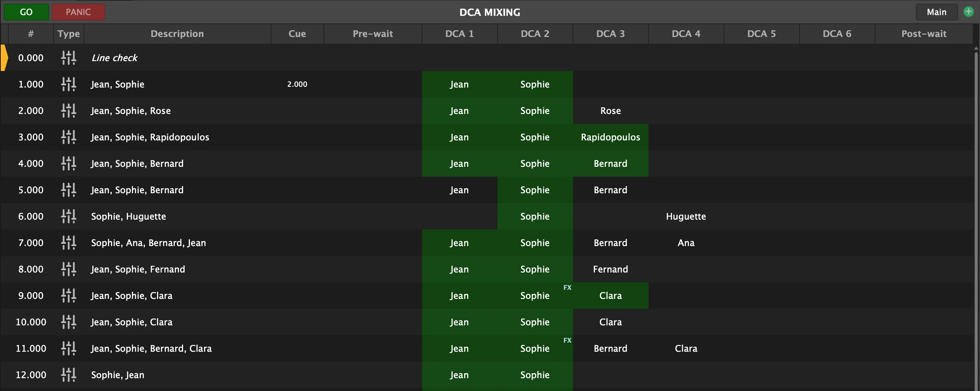Screen dimensions: 980x391
Task: Click the mixer icon for cue 1.000
Action: pyautogui.click(x=68, y=84)
